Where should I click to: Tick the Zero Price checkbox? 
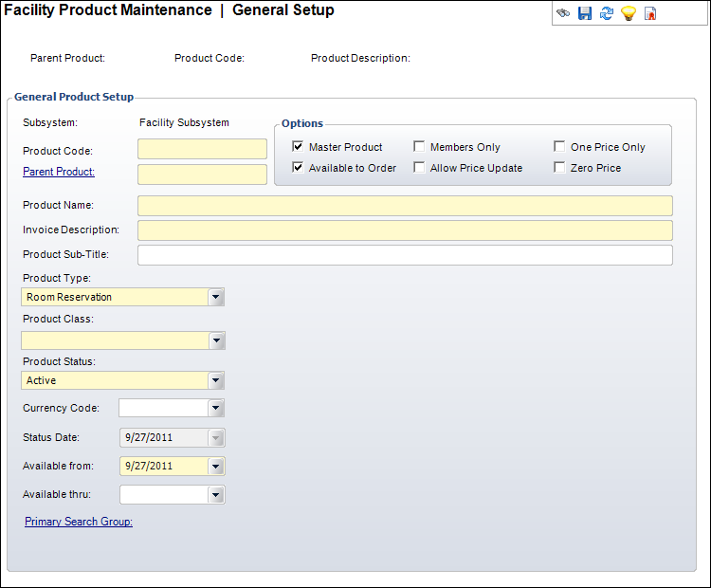pos(560,168)
